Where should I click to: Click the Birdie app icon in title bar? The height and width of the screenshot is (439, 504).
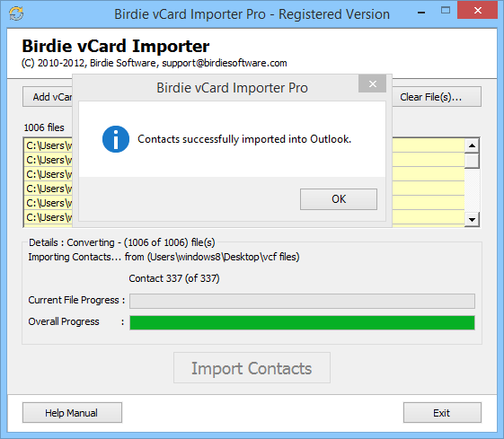coord(16,13)
